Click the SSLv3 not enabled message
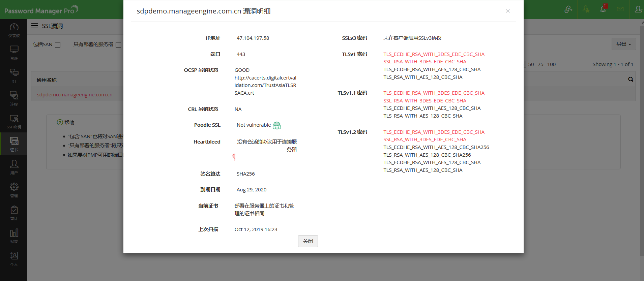Screen dimensions: 644x281 coord(412,38)
